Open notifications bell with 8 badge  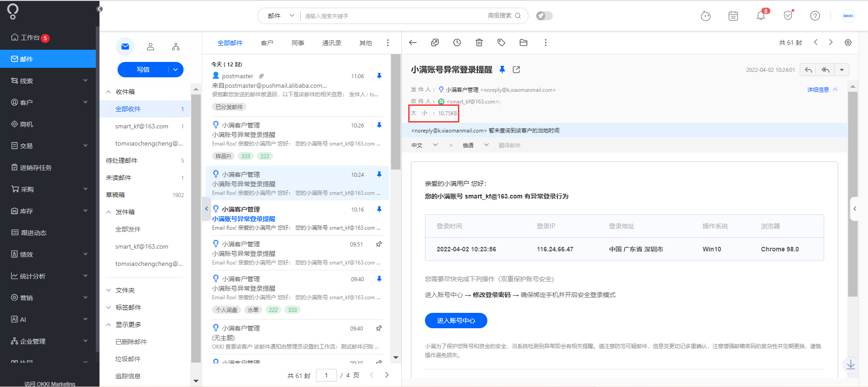(x=761, y=15)
